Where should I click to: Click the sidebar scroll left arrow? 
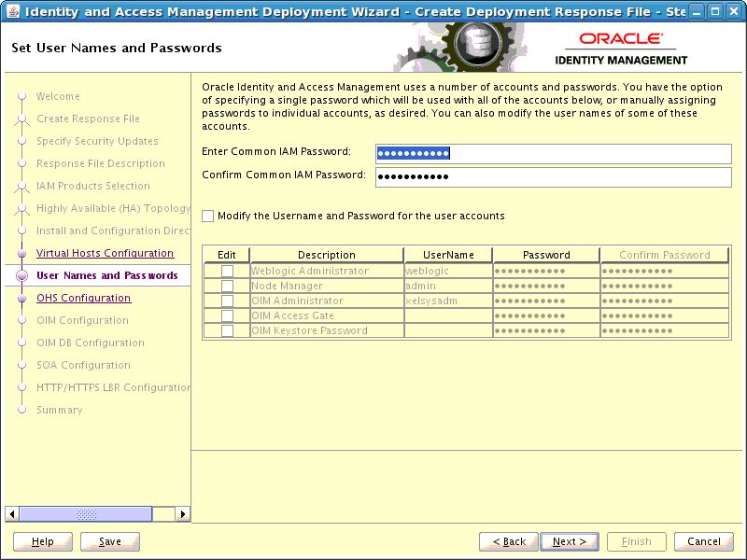tap(12, 514)
